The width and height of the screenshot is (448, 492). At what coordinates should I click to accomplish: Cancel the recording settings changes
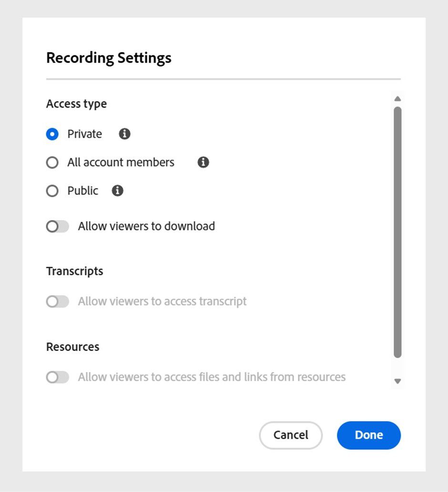[x=290, y=435]
